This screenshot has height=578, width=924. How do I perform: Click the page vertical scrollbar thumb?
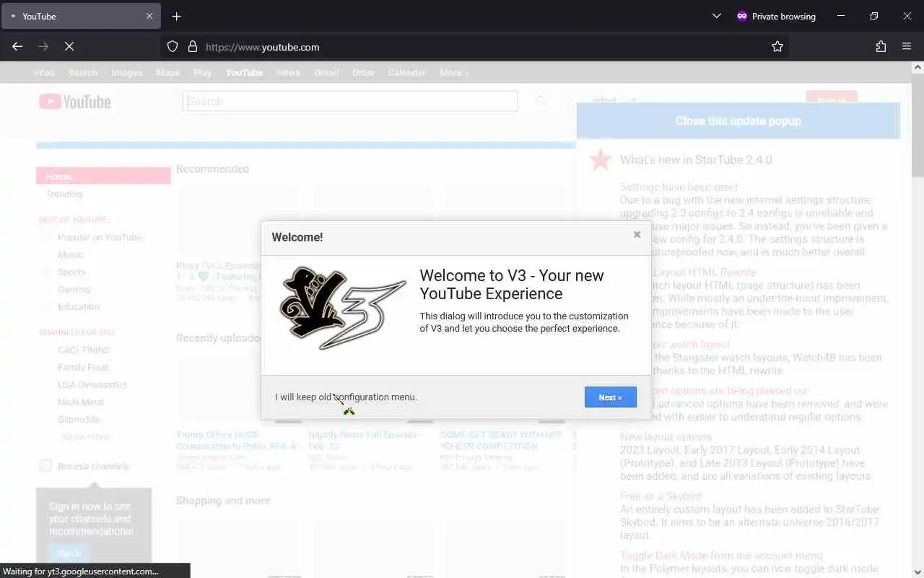[918, 124]
